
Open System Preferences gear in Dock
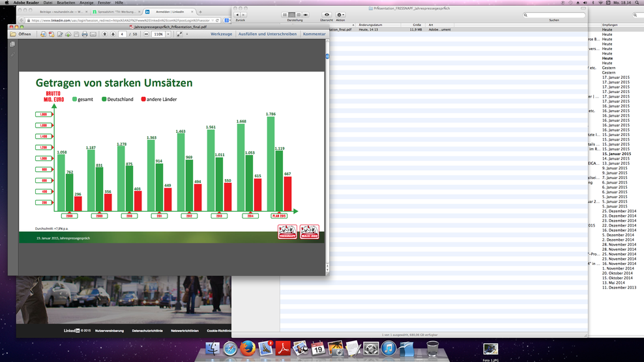pos(371,349)
